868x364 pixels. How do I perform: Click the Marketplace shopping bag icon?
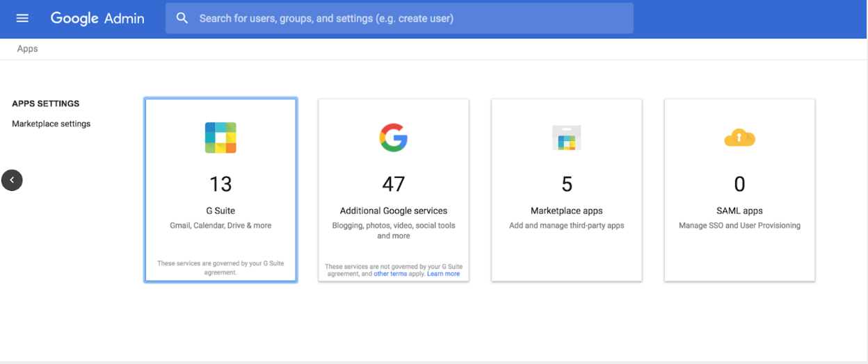click(x=567, y=138)
